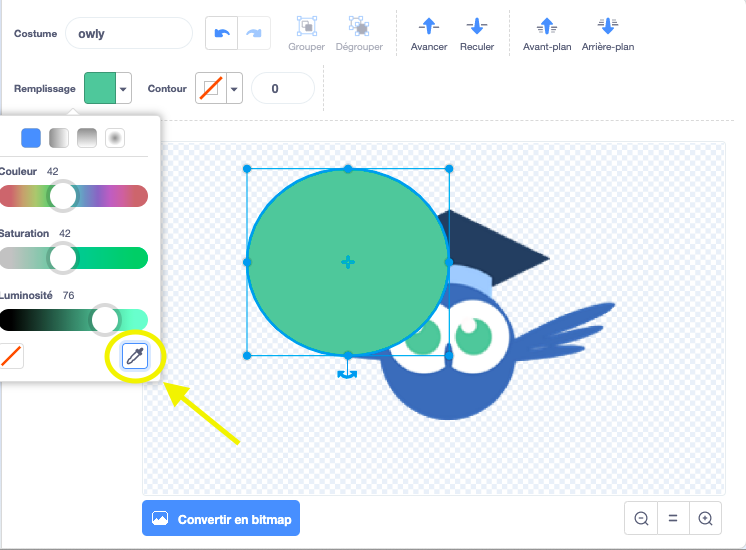Select radial gradient fill mode
Screen dimensions: 746x550
coord(115,138)
